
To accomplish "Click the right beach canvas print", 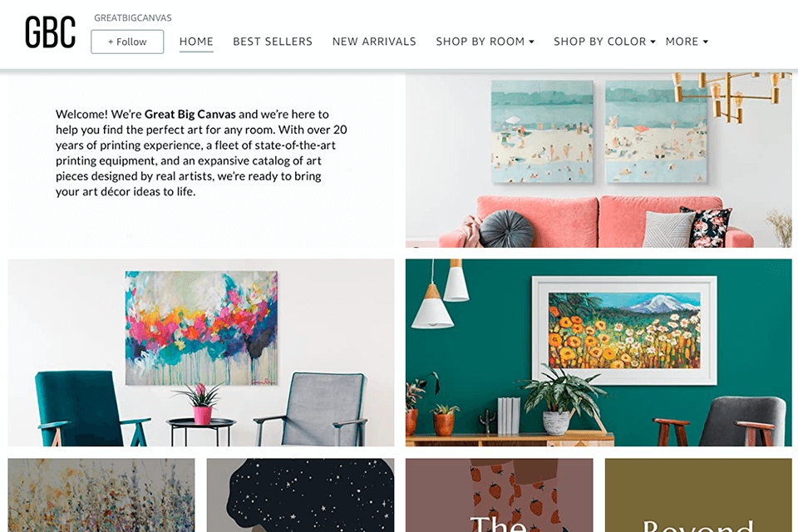I will point(656,131).
